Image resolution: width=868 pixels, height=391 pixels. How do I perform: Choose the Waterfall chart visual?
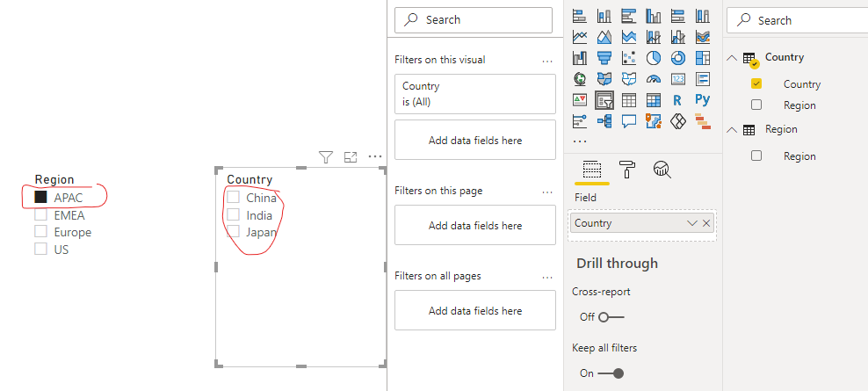[580, 58]
